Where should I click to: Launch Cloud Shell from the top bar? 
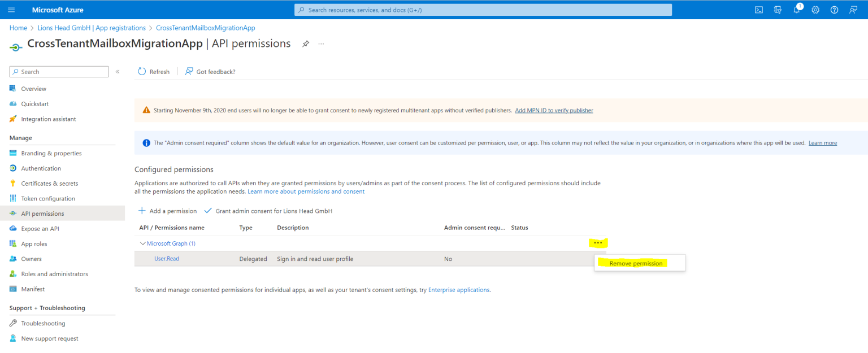click(758, 9)
